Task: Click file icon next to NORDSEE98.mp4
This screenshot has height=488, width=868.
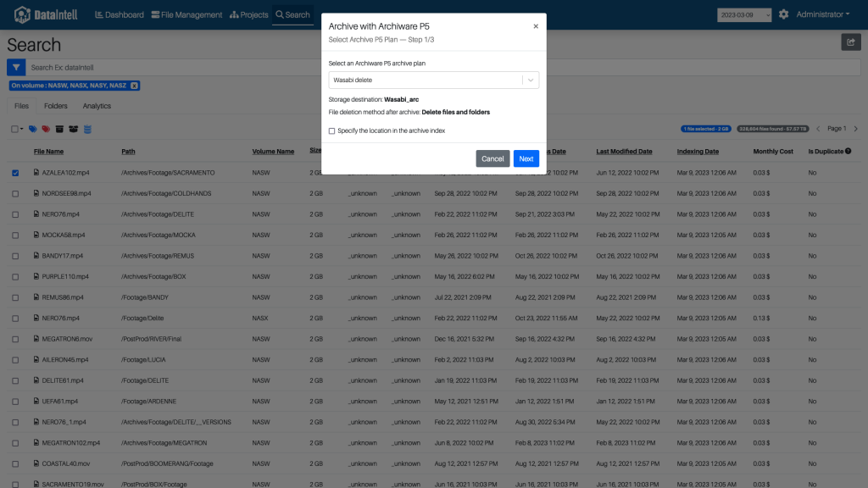Action: tap(36, 193)
